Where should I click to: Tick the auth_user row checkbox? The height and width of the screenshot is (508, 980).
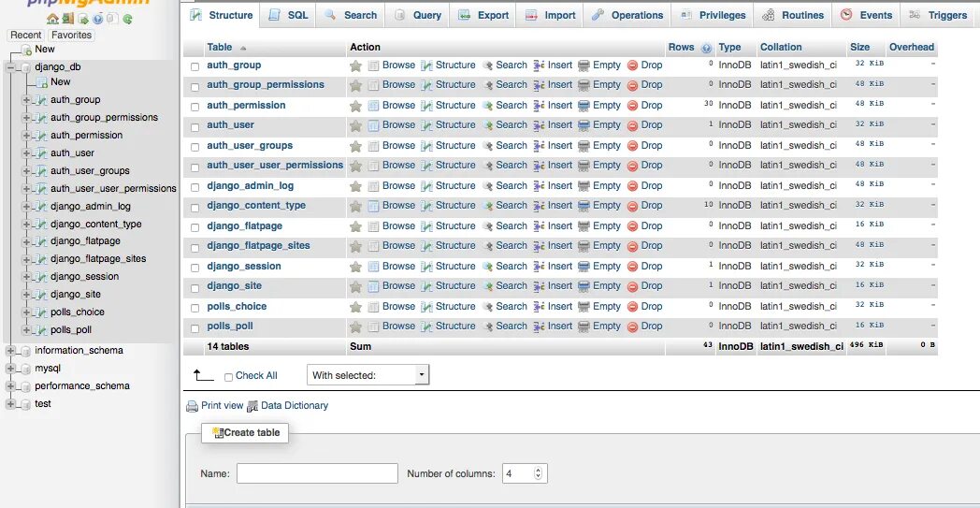pyautogui.click(x=195, y=127)
